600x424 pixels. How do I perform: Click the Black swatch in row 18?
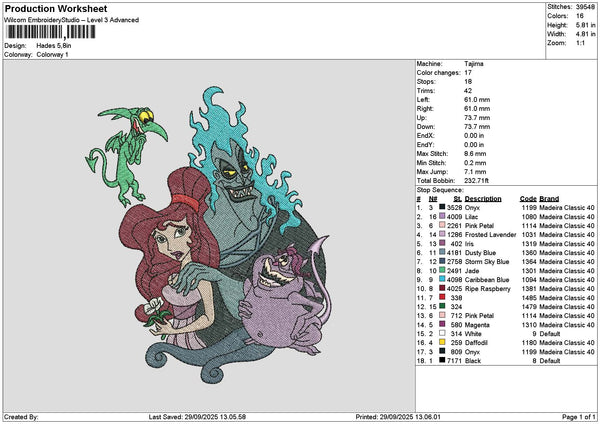tap(442, 360)
